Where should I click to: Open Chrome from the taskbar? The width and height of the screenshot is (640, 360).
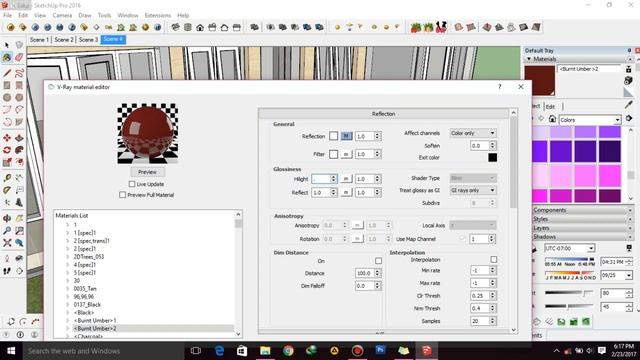288,351
